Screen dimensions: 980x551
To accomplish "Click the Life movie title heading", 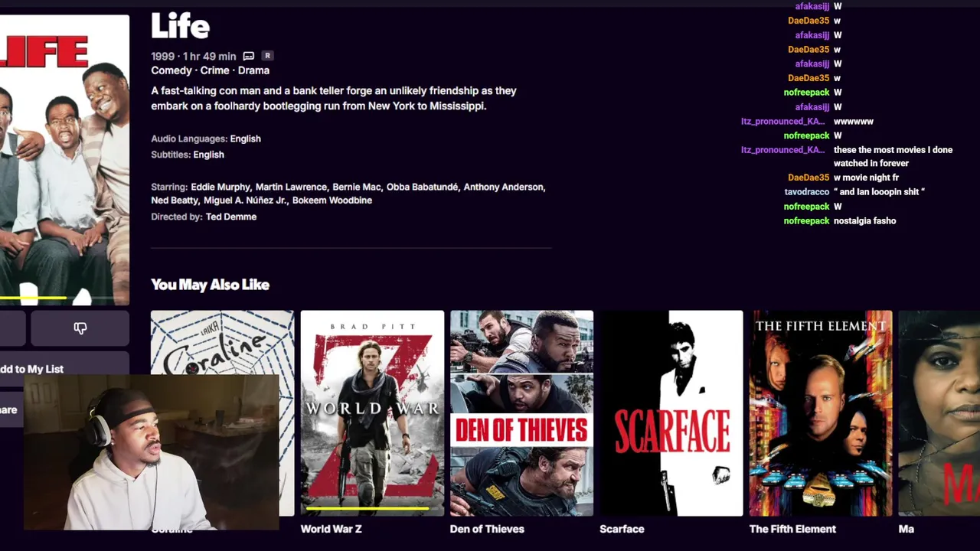I will pyautogui.click(x=180, y=27).
